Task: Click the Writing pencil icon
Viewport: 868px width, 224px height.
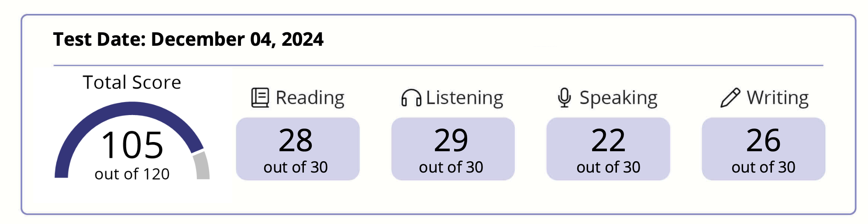Action: click(730, 98)
